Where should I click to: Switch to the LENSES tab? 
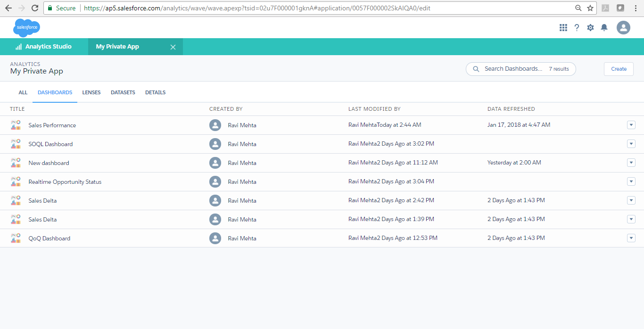click(91, 92)
